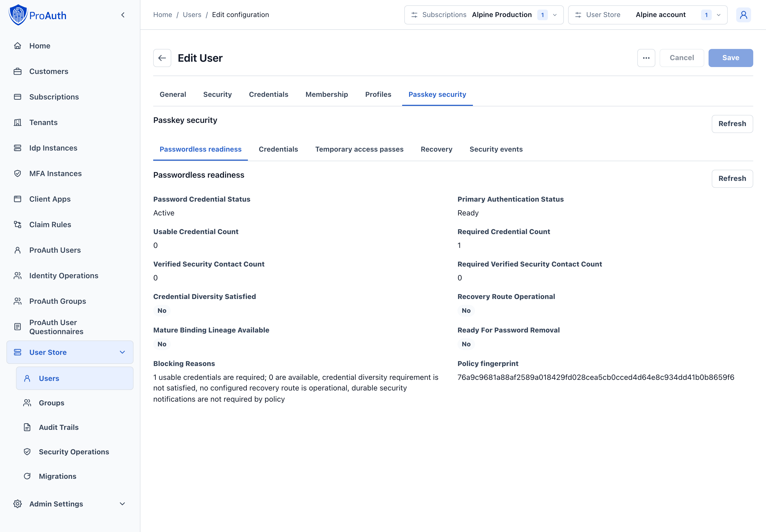Click the Tenants building icon
Screen dimensions: 766x532
tap(18, 122)
